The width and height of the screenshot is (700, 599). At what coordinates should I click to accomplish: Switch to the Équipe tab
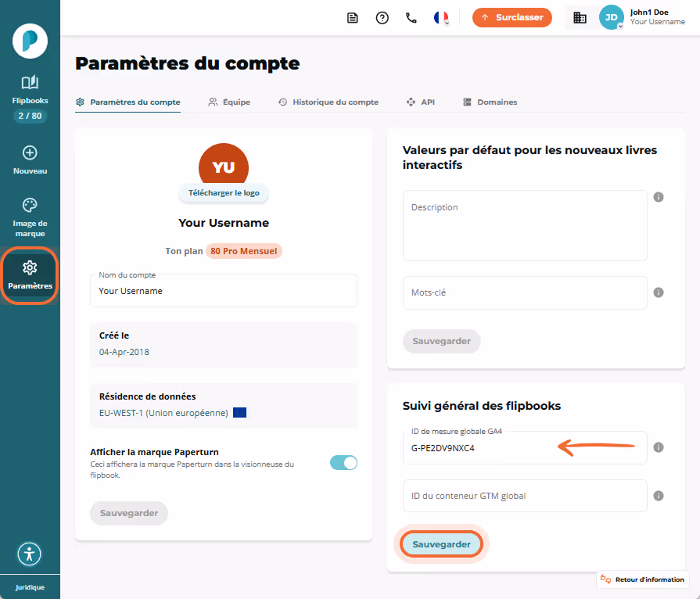pyautogui.click(x=229, y=102)
